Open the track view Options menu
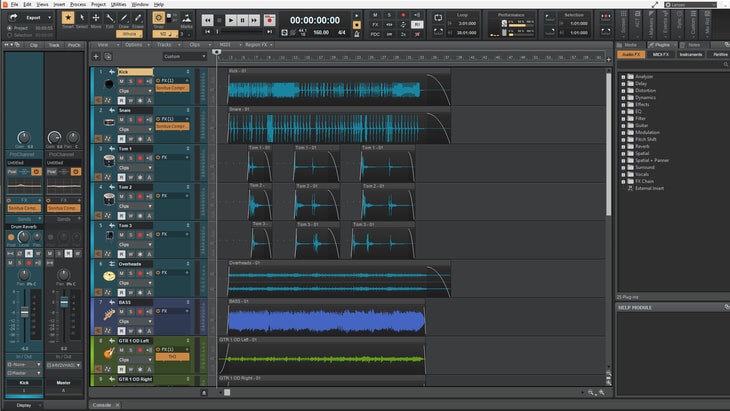This screenshot has width=730, height=411. (x=135, y=45)
